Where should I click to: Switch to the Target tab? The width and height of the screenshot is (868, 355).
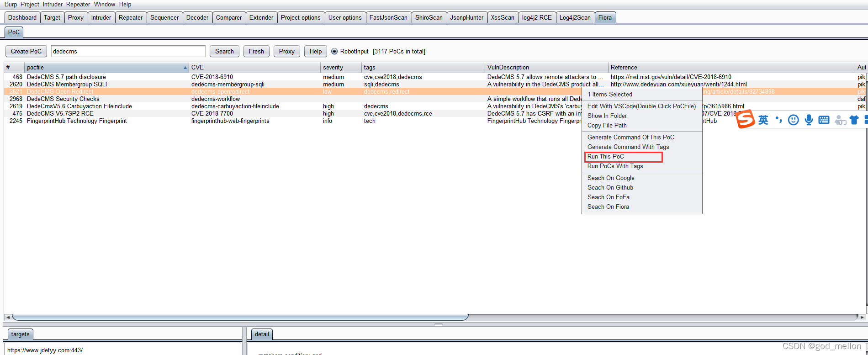tap(52, 17)
